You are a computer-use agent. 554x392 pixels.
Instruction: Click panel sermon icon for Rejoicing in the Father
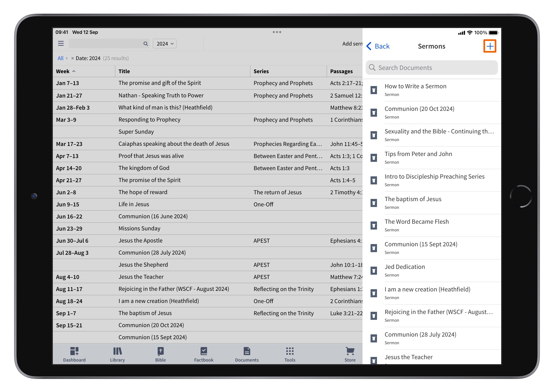374,316
